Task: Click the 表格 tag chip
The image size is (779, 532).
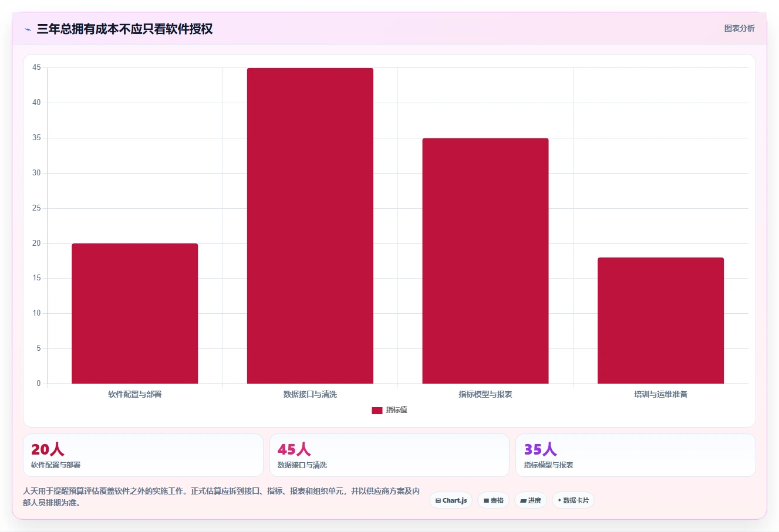Action: tap(493, 500)
